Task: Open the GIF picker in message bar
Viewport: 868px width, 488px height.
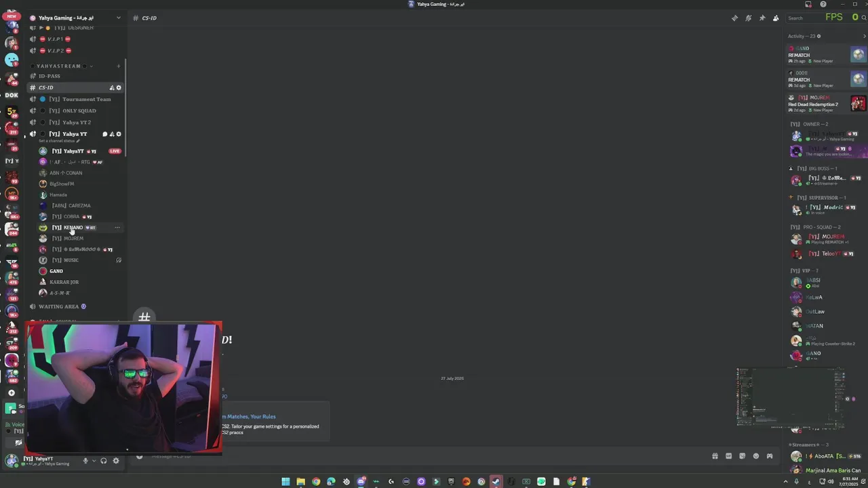Action: pos(728,456)
